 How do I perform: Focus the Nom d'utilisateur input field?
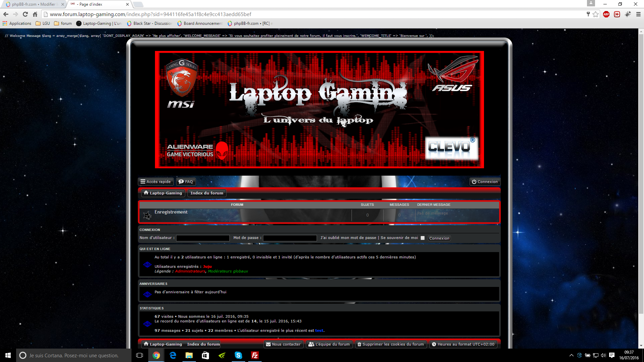pyautogui.click(x=203, y=238)
